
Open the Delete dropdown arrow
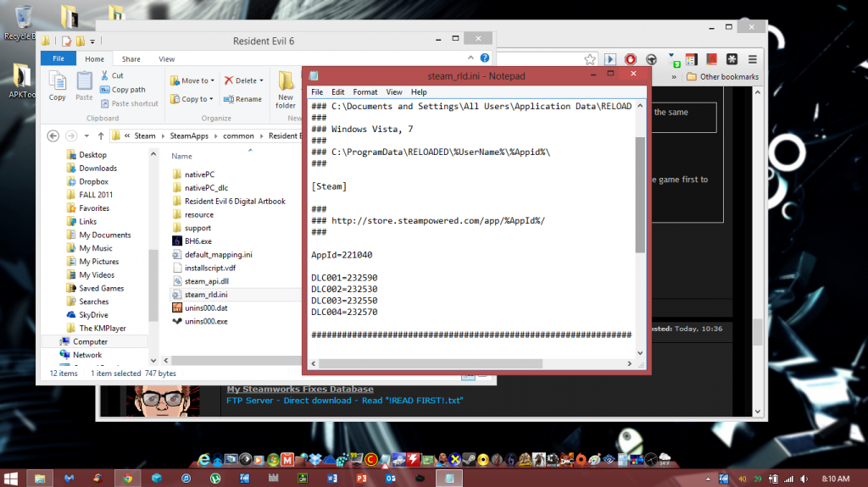[261, 80]
